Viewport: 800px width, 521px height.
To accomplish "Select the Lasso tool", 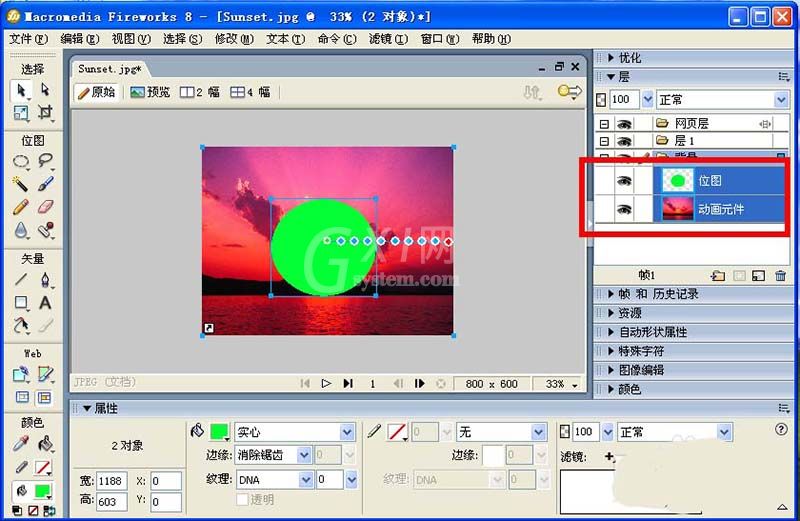I will tap(45, 161).
